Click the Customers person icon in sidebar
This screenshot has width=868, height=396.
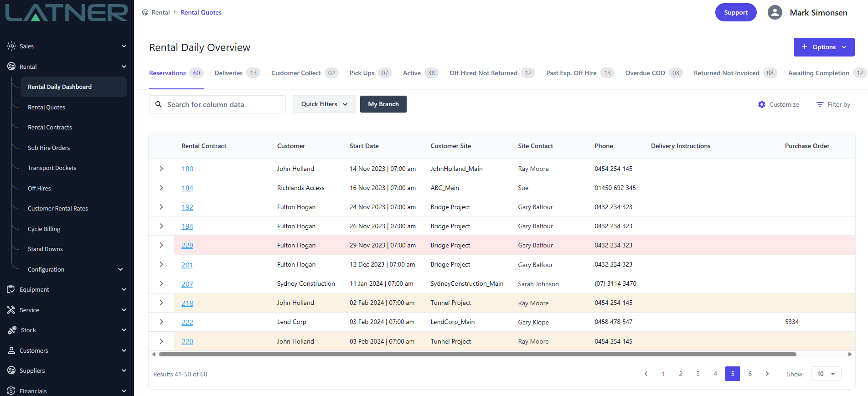click(x=11, y=350)
